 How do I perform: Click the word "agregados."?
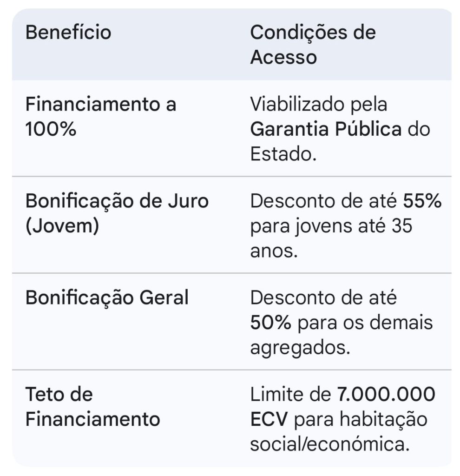point(300,347)
